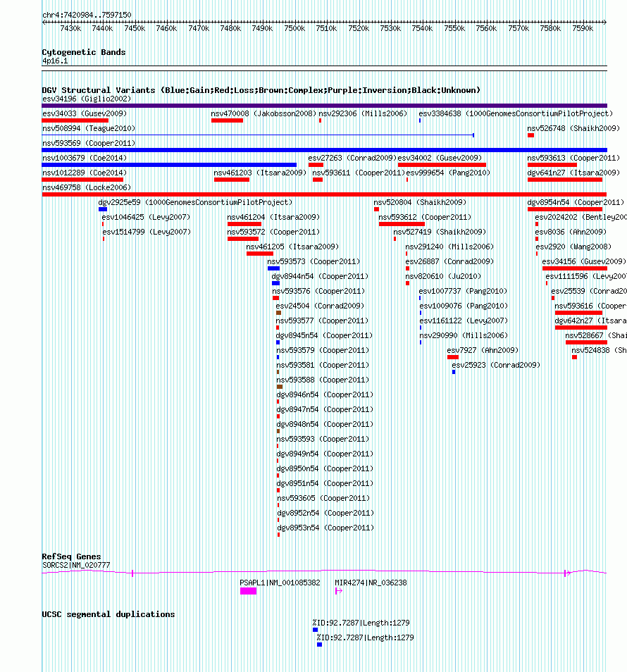This screenshot has height=672, width=627.
Task: Click the dgv8953n54 (Cooper2011) label
Action: [x=325, y=528]
